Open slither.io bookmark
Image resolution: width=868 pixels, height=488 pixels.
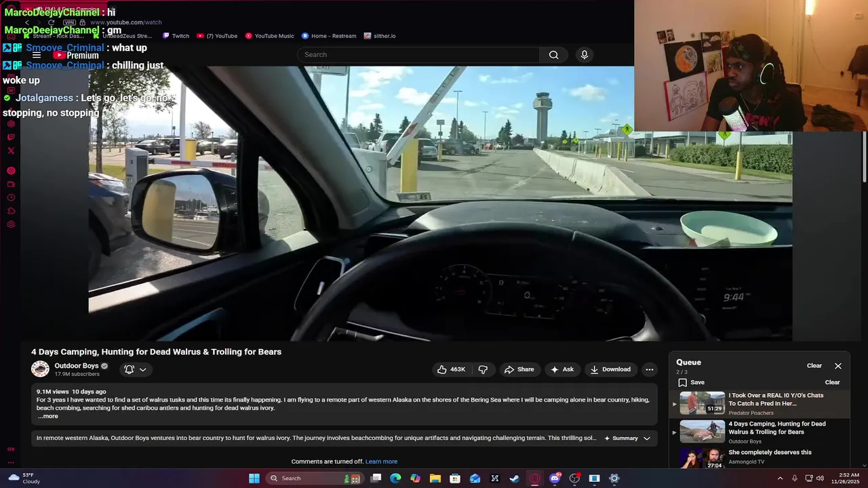pyautogui.click(x=380, y=36)
